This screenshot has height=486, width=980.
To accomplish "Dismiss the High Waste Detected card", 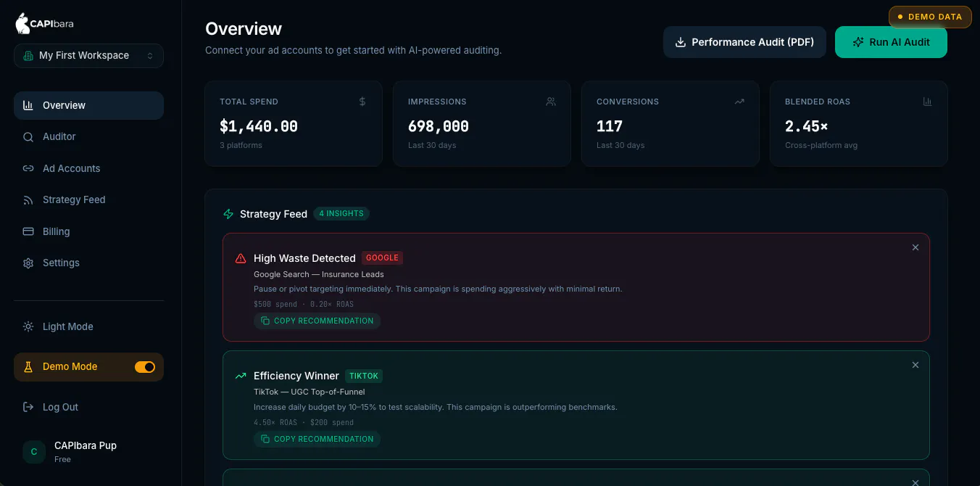I will click(915, 247).
